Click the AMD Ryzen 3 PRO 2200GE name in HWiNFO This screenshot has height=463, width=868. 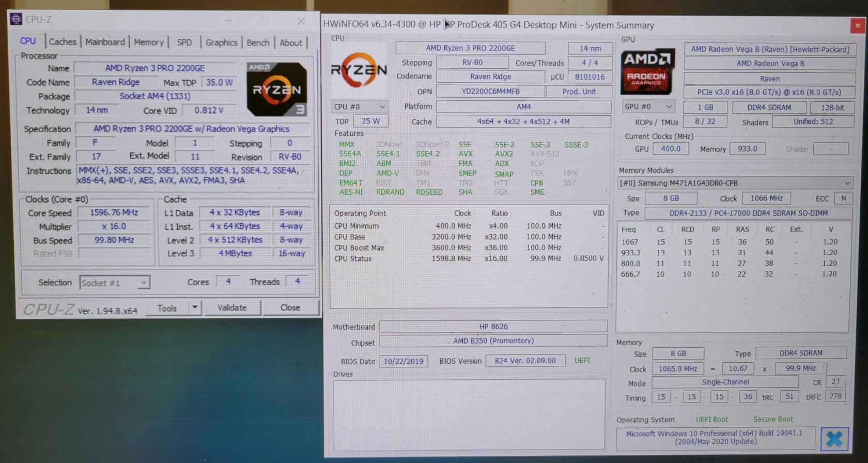(470, 48)
